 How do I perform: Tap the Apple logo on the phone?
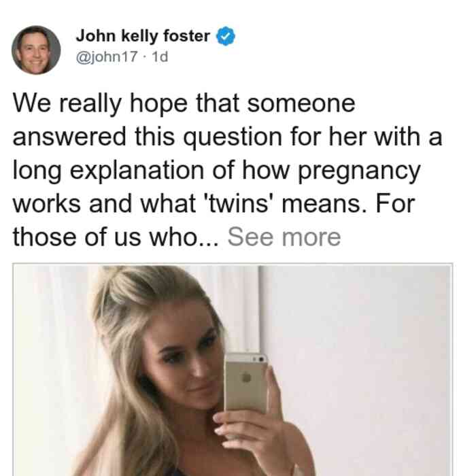246,377
